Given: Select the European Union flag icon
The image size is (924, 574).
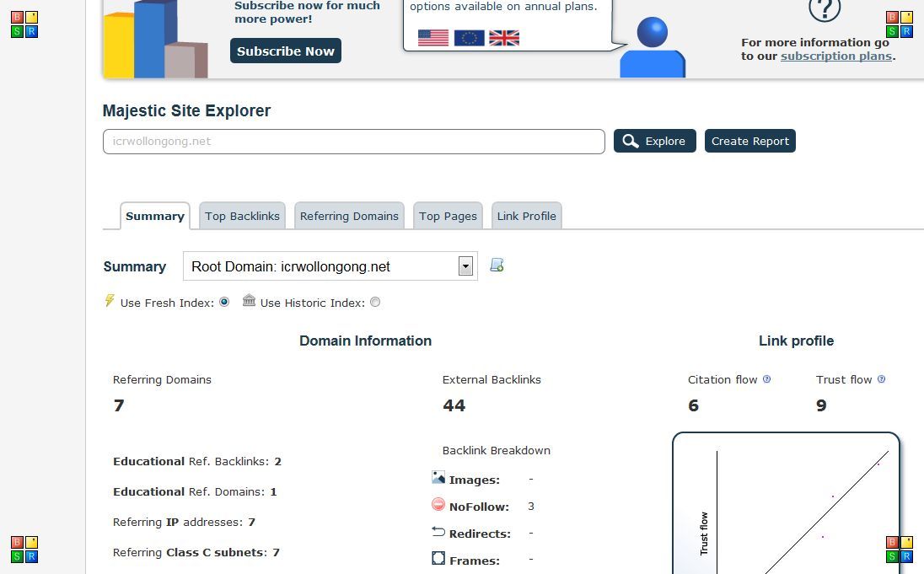Looking at the screenshot, I should [x=469, y=38].
